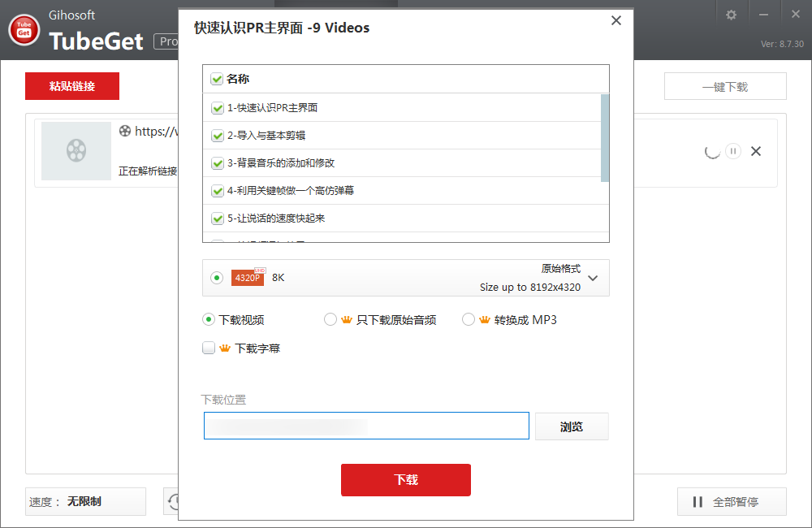Click the TubeGet circular logo
The image size is (812, 528).
24,29
